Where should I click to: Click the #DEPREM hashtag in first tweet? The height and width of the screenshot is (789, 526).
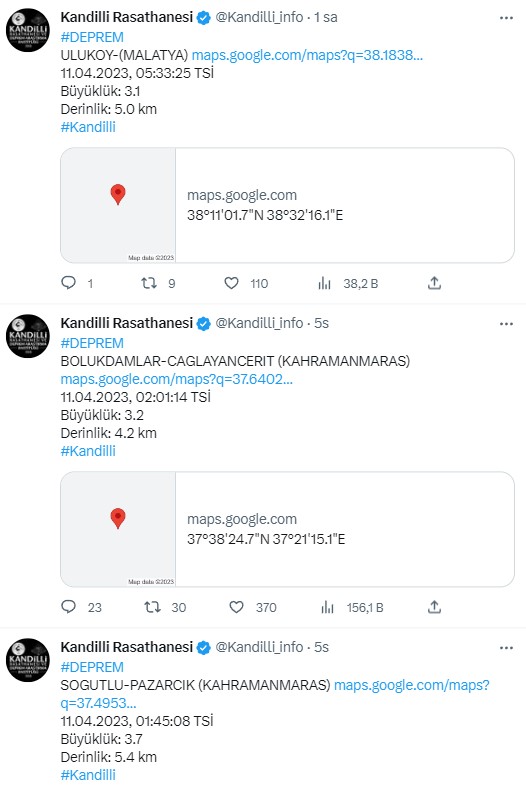tap(92, 37)
